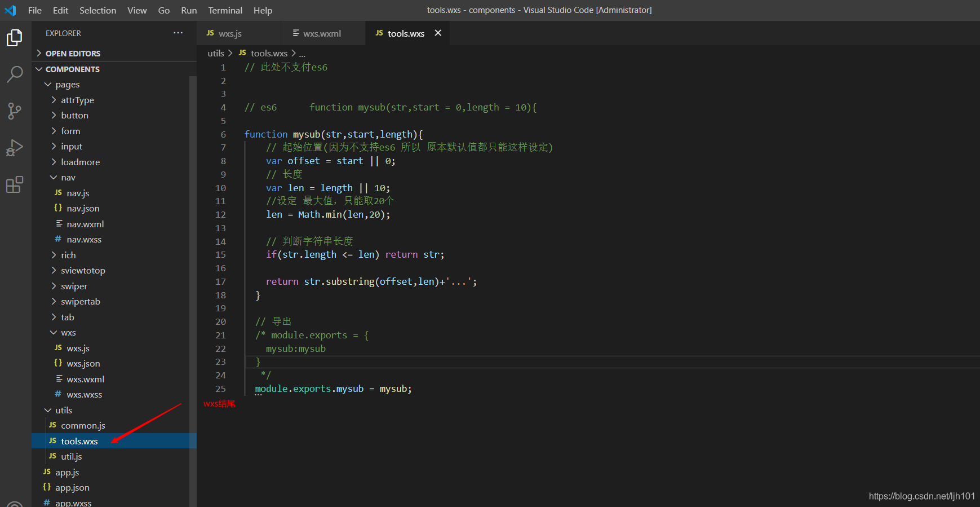Switch to the wxs.js editor tab
The image size is (980, 507).
(238, 33)
